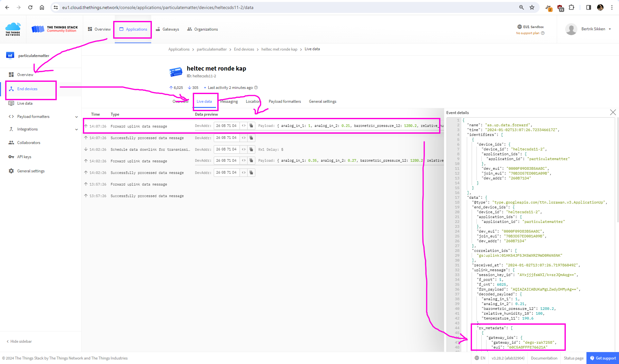This screenshot has height=364, width=619.
Task: Click Last activity info icon
Action: [x=256, y=88]
